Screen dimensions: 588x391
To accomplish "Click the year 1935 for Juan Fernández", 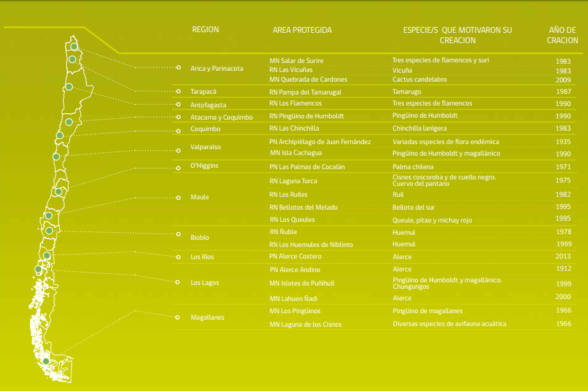I will click(563, 142).
